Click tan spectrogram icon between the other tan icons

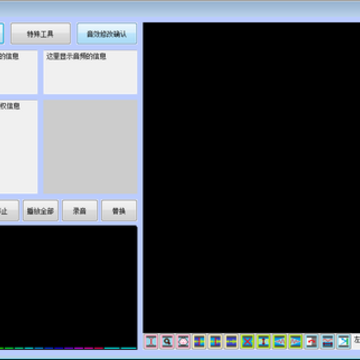[215, 342]
